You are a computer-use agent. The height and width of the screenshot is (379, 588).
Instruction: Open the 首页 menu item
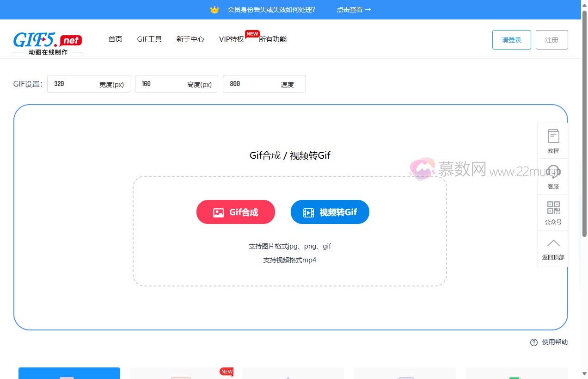(x=115, y=39)
